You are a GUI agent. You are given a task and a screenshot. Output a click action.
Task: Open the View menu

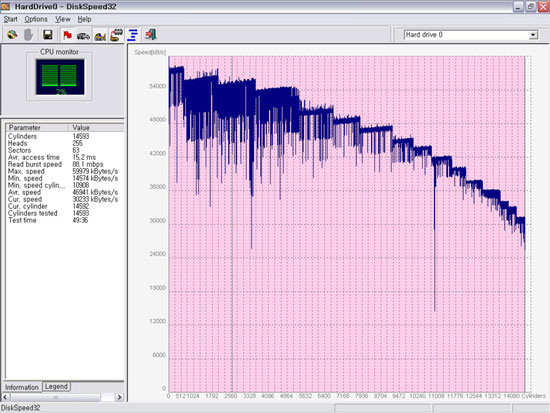(63, 19)
